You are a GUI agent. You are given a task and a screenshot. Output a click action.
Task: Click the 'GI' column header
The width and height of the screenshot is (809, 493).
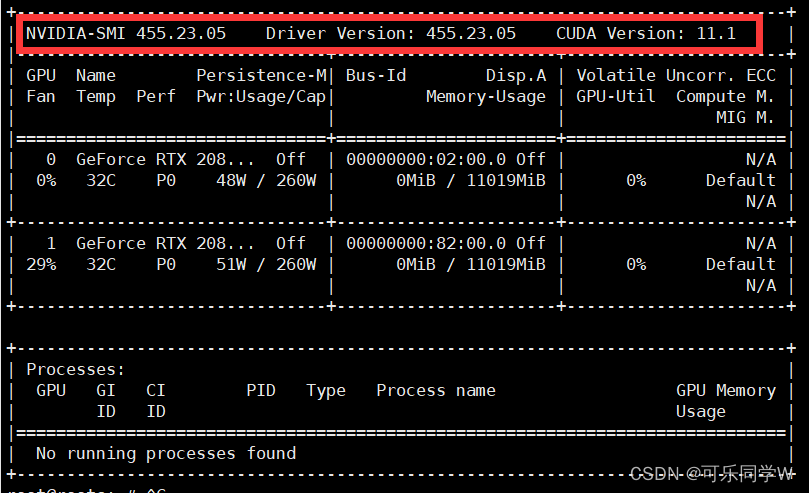click(x=106, y=391)
